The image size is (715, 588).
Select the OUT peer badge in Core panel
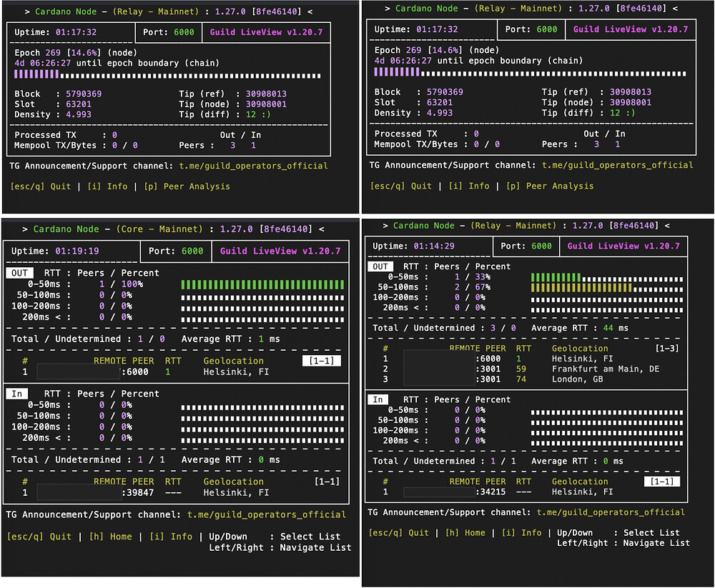point(19,272)
